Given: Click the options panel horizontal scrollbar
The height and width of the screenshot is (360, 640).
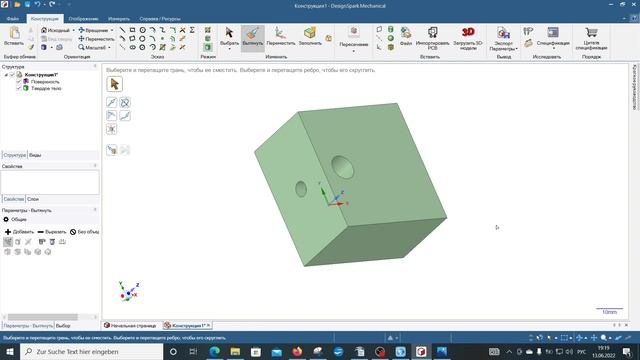Looking at the screenshot, I should click(43, 317).
